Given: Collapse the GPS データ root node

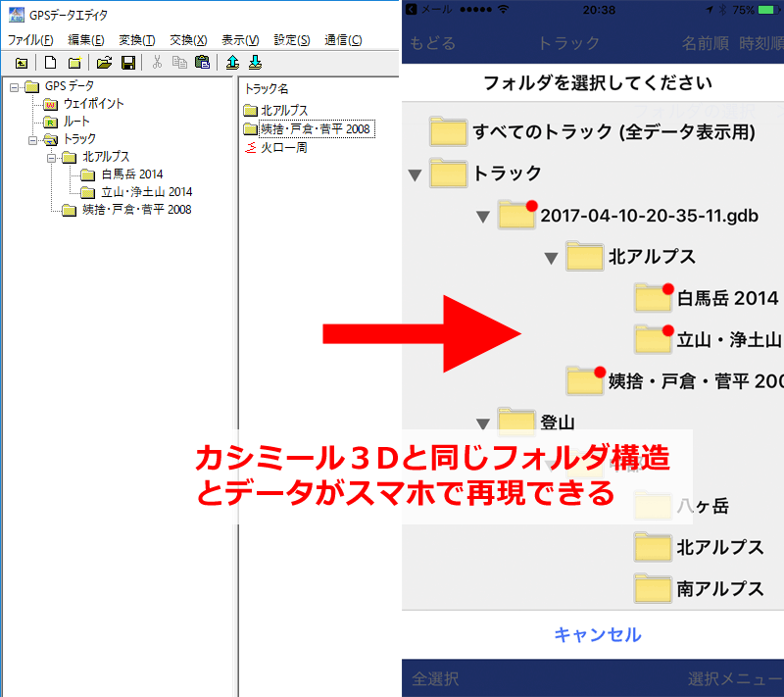Looking at the screenshot, I should click(x=15, y=86).
